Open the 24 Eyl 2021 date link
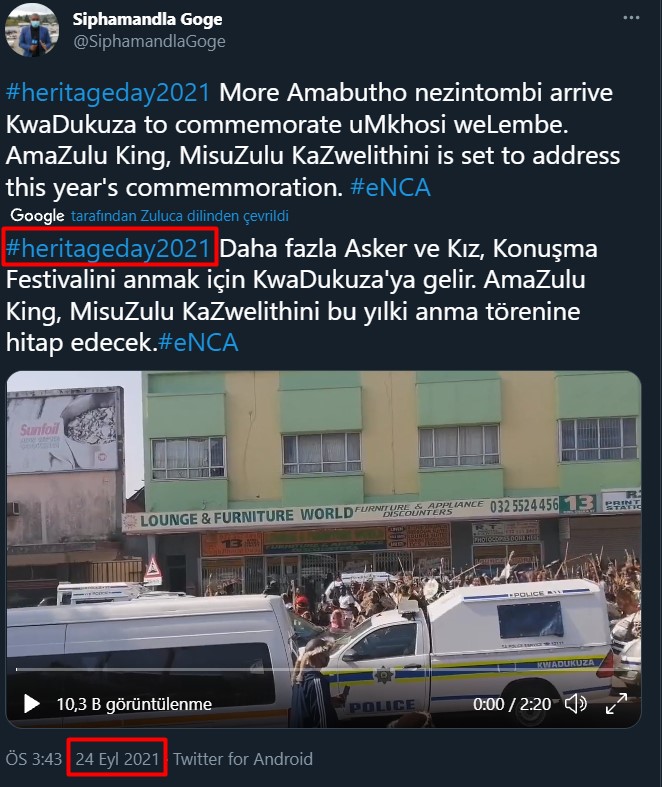Screen dimensions: 662x787 [117, 759]
